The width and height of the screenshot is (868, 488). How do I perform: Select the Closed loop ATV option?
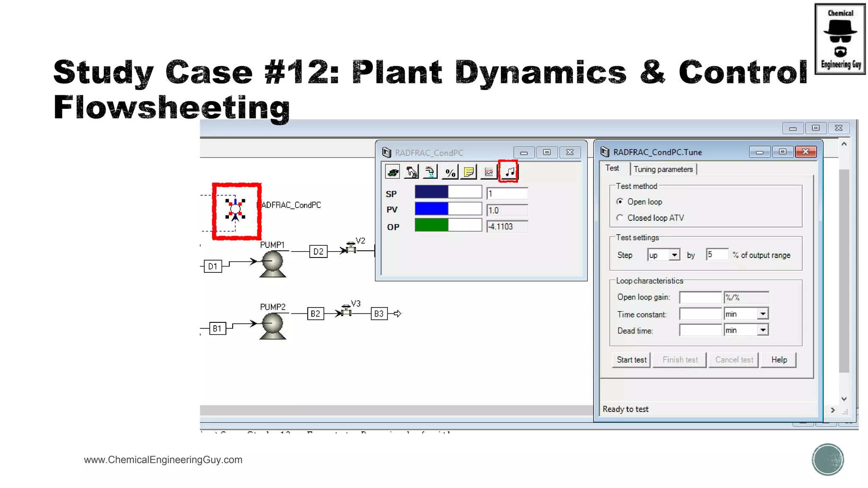(620, 218)
